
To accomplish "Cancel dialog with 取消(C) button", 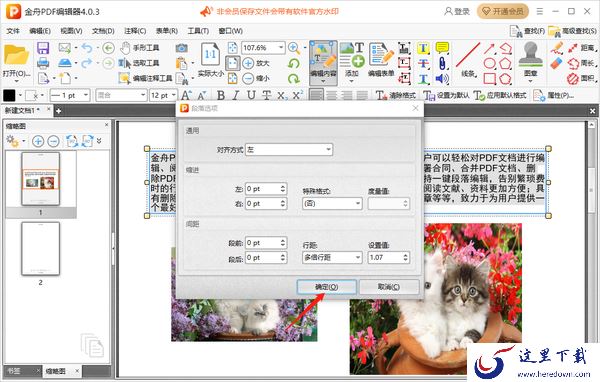I will pyautogui.click(x=389, y=287).
